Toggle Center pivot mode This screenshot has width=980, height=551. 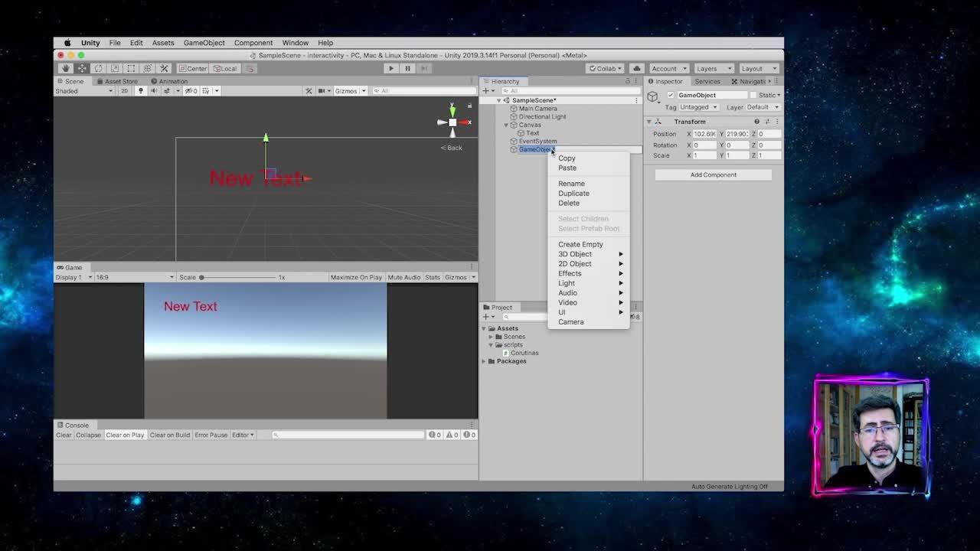tap(192, 68)
